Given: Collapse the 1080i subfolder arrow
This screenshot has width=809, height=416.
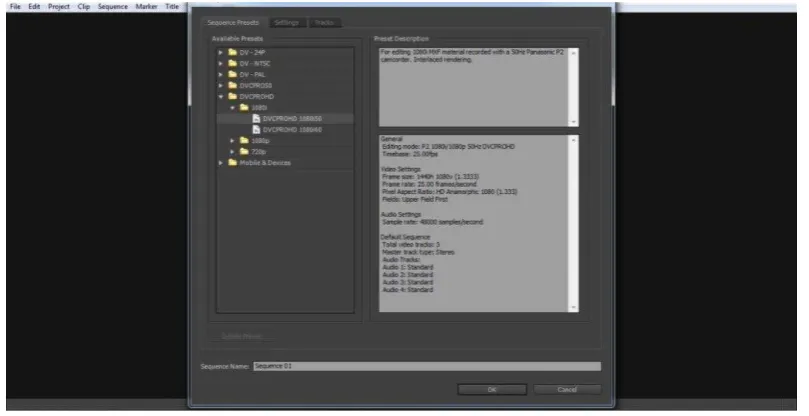Looking at the screenshot, I should tap(233, 108).
